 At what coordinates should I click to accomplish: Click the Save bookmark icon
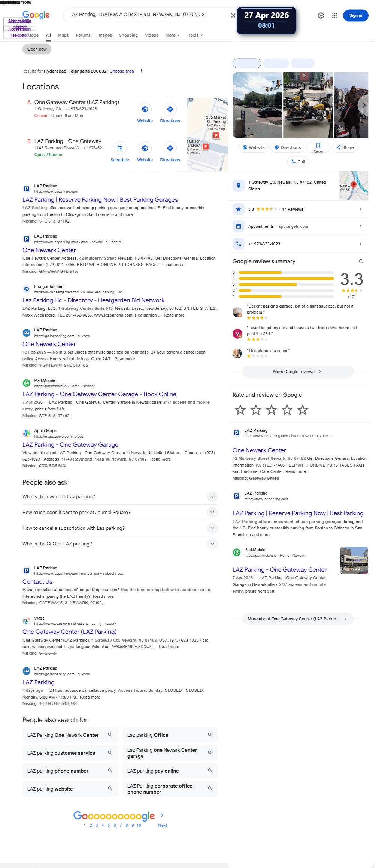(318, 146)
